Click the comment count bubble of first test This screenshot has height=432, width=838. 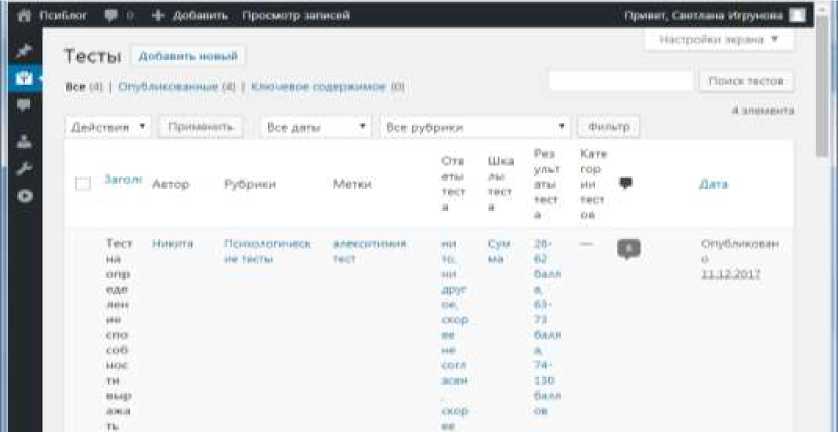coord(628,249)
